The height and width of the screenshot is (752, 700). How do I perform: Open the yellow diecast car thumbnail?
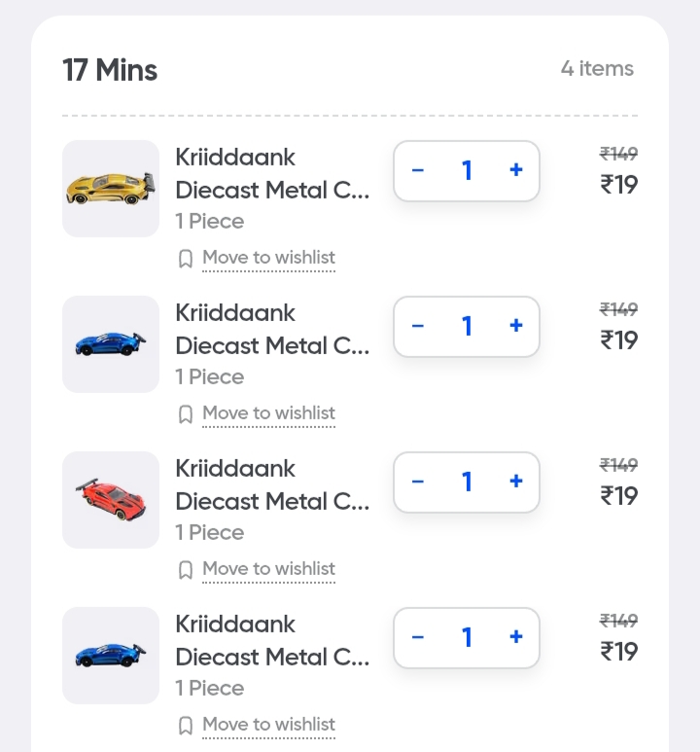111,188
